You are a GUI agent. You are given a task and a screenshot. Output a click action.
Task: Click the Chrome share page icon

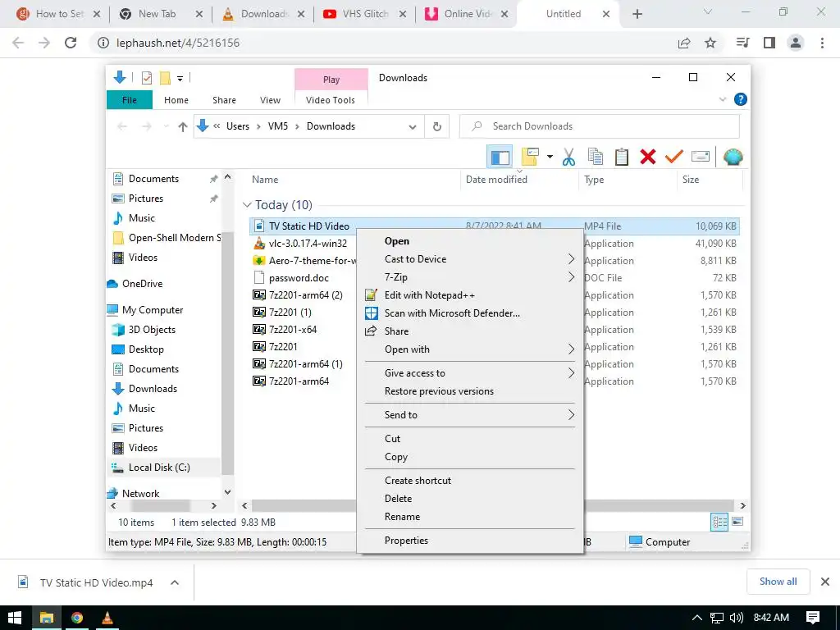point(684,43)
